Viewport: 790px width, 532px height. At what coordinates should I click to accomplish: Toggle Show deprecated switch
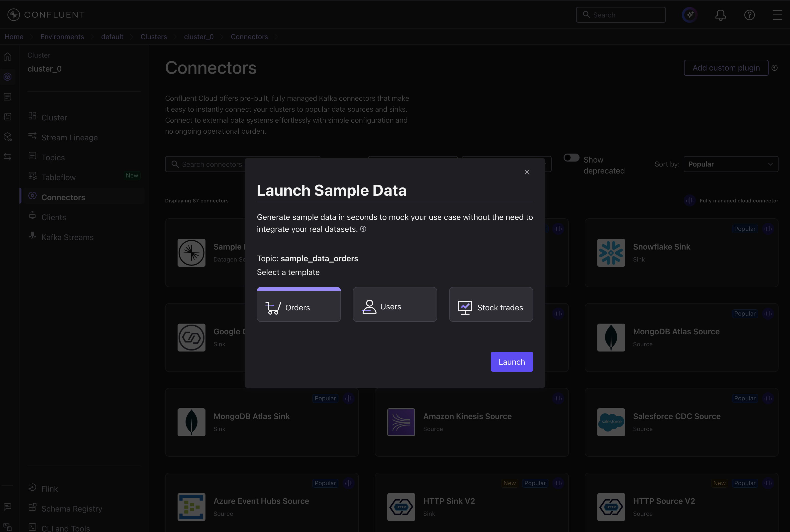572,158
